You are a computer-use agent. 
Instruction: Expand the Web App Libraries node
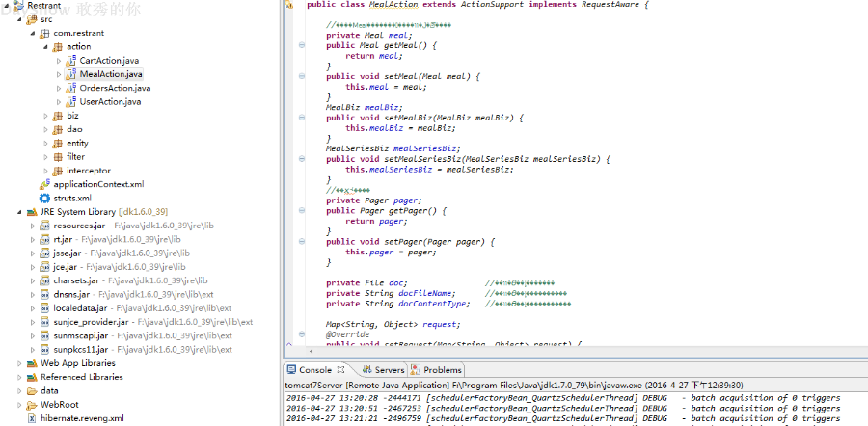[x=20, y=363]
